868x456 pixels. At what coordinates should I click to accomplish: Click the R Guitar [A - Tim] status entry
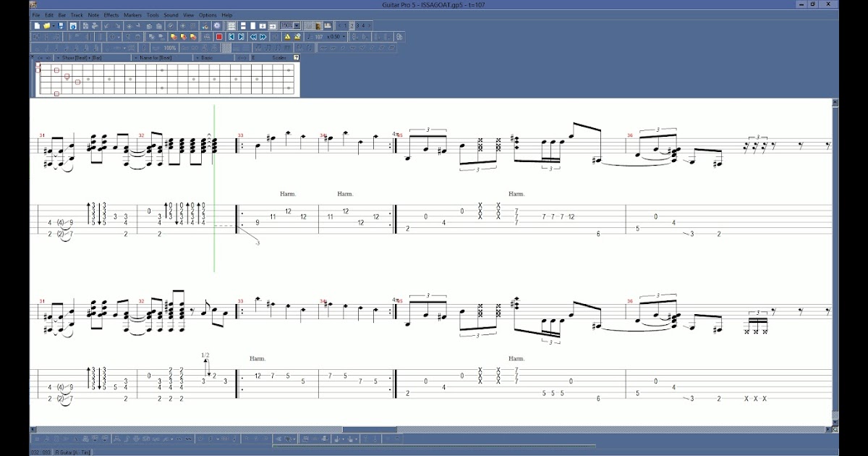point(72,452)
